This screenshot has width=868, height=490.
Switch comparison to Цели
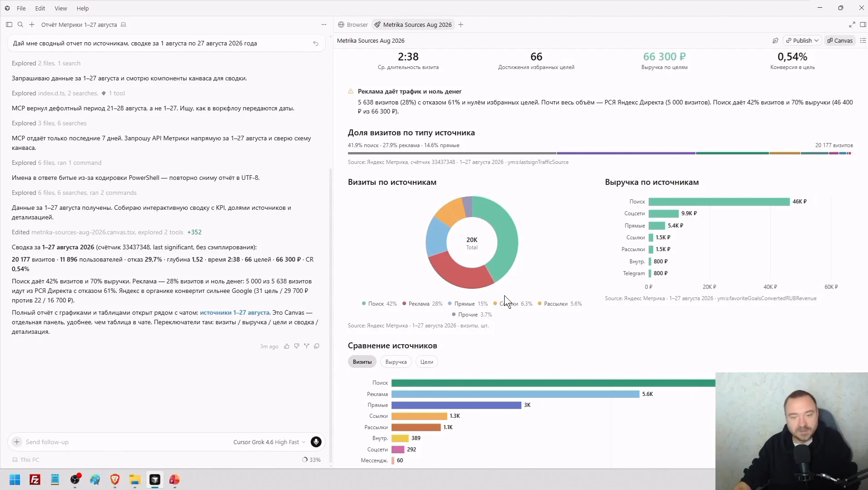(x=427, y=362)
